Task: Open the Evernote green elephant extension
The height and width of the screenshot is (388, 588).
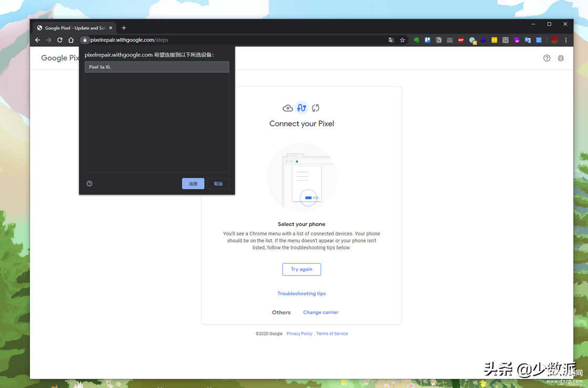Action: 416,40
